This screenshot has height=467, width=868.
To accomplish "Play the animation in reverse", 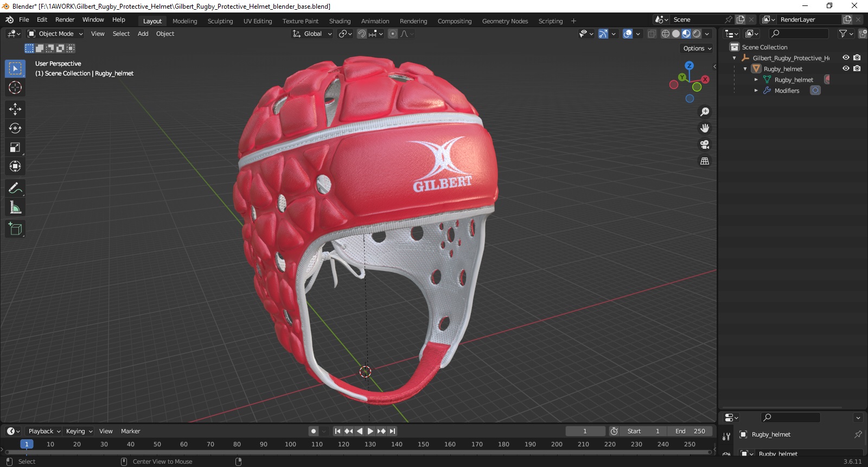I will pyautogui.click(x=360, y=431).
